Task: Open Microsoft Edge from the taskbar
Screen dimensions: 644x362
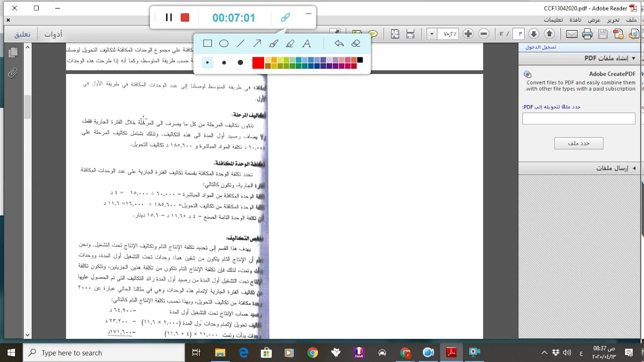Action: point(244,352)
